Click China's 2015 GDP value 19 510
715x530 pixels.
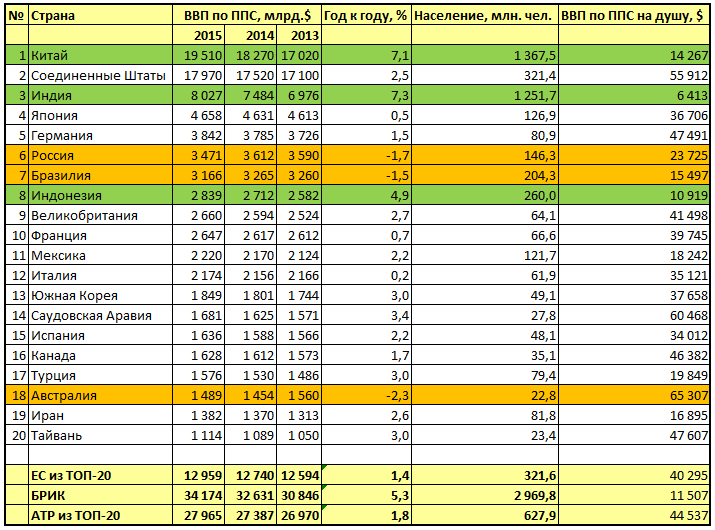[199, 55]
